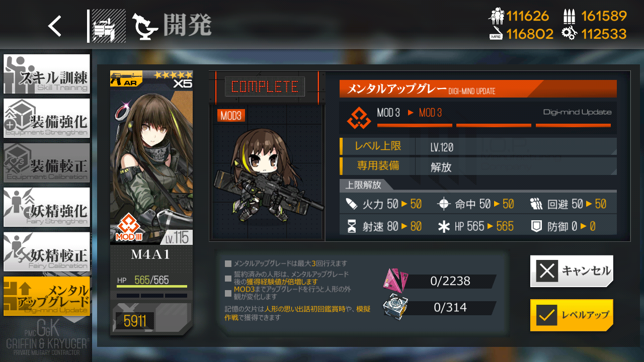Screen dimensions: 644x362
Task: Open the 妖精較正 Fairy Calibration tab
Action: [47, 251]
